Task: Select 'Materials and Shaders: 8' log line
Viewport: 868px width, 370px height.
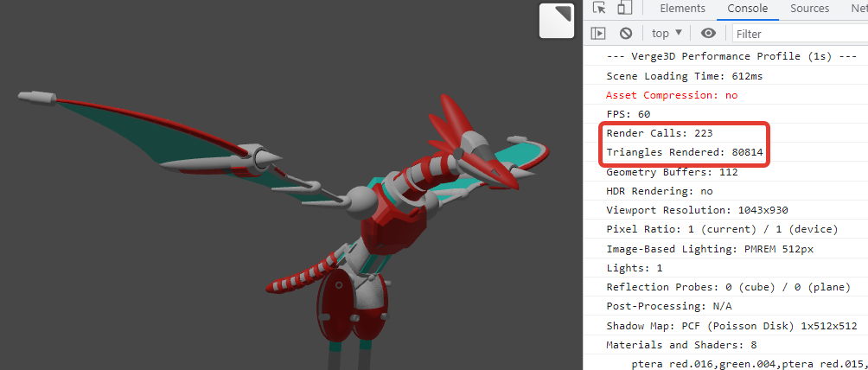Action: 681,345
